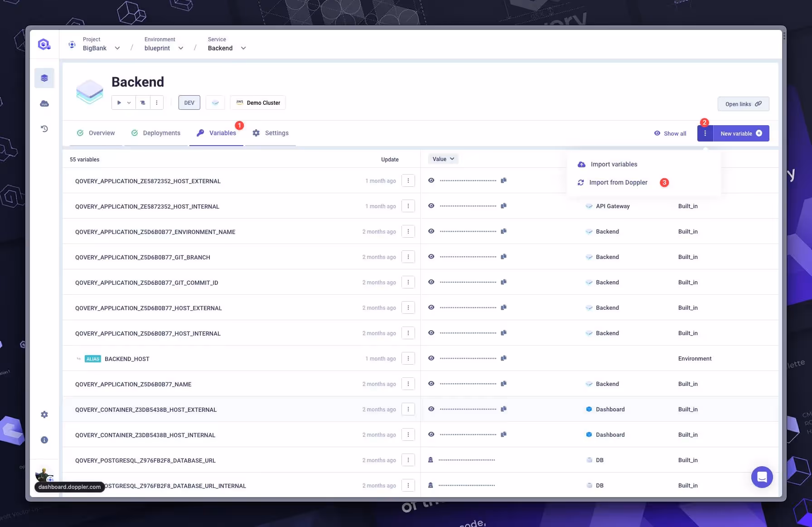The image size is (812, 527).
Task: Switch to the Settings tab
Action: click(271, 133)
